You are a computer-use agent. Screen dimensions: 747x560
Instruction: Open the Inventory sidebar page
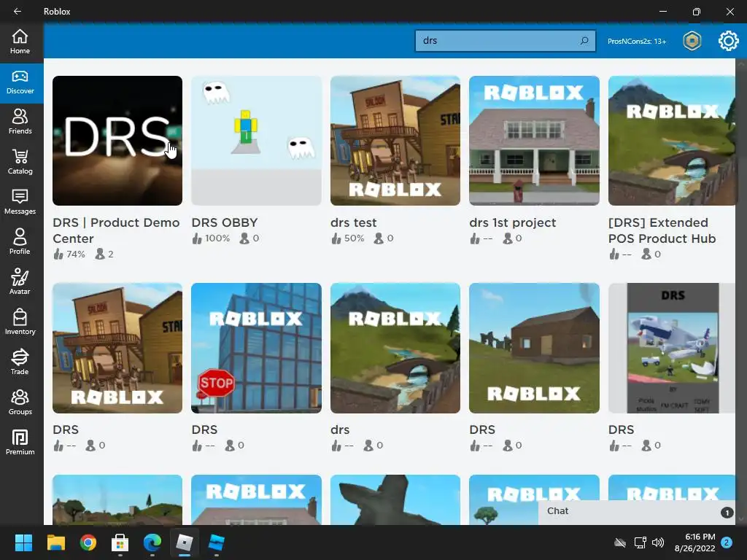20,322
